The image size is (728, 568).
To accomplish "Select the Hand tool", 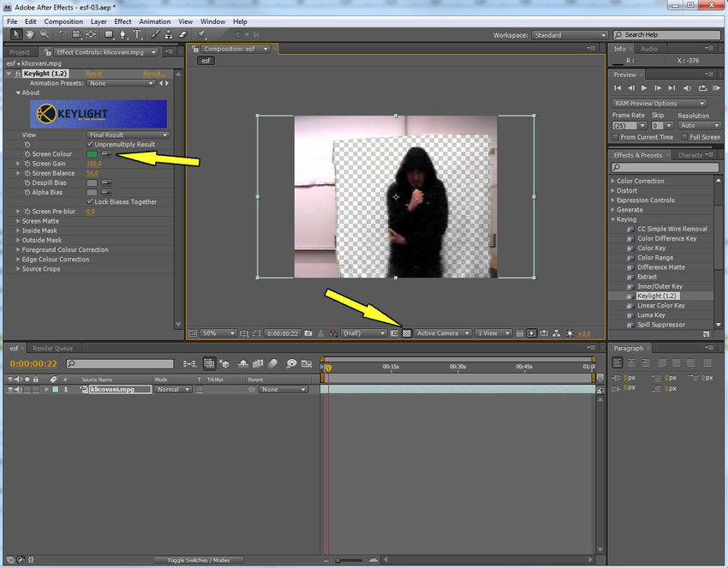I will click(30, 34).
